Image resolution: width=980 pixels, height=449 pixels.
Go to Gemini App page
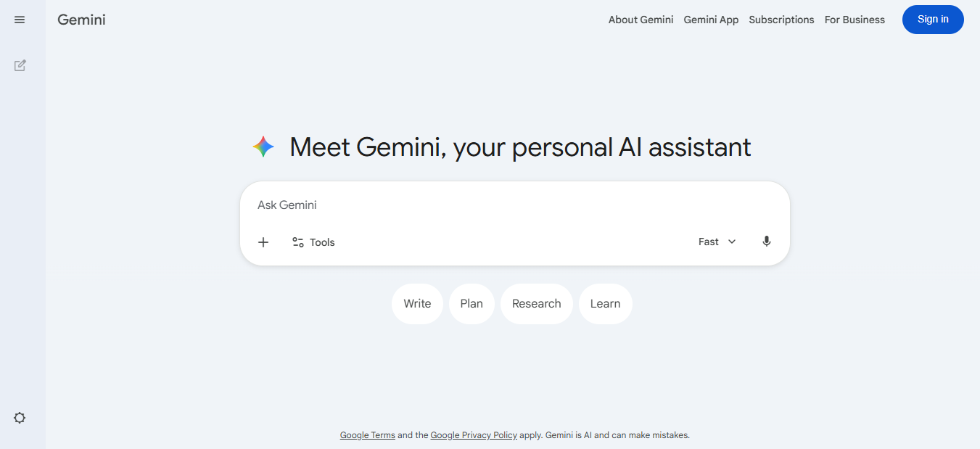[x=711, y=20]
